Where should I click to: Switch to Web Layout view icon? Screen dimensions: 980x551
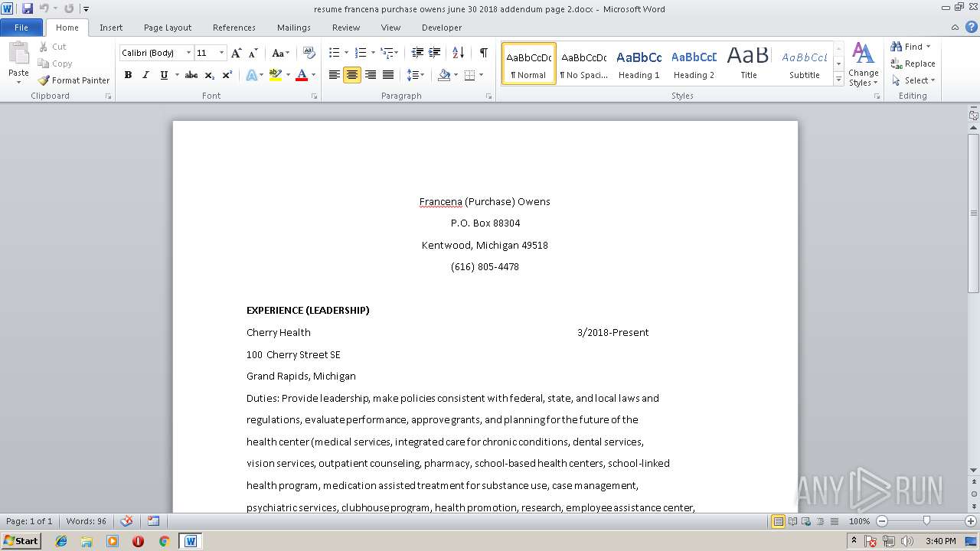click(805, 521)
